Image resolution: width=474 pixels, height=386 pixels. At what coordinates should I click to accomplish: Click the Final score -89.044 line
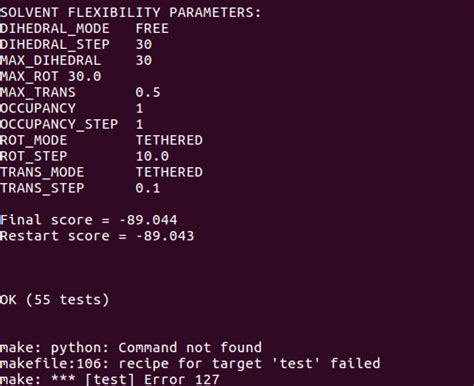tap(89, 220)
